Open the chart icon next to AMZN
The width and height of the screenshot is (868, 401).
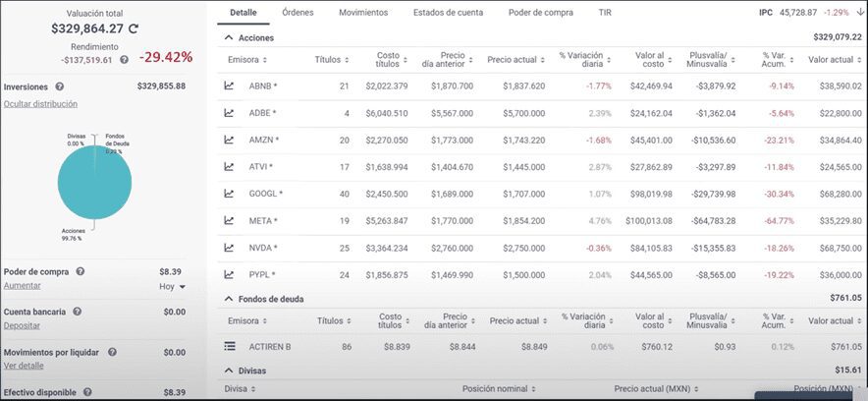(x=230, y=140)
